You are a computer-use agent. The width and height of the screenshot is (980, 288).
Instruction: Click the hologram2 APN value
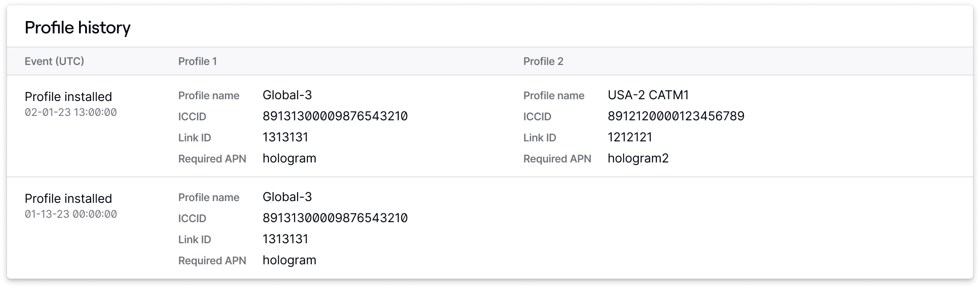[x=638, y=158]
